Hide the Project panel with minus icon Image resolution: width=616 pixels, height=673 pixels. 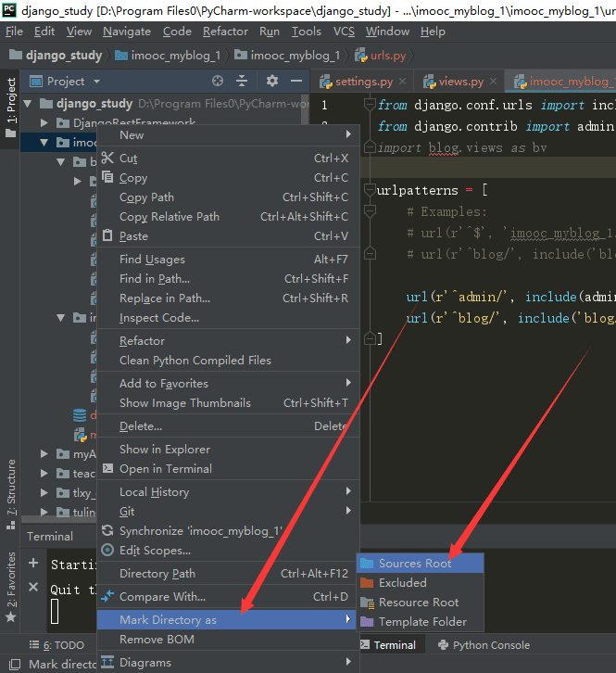pos(296,81)
